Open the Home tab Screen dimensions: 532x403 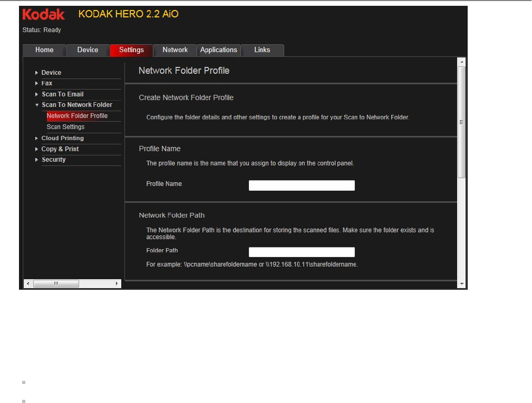44,50
